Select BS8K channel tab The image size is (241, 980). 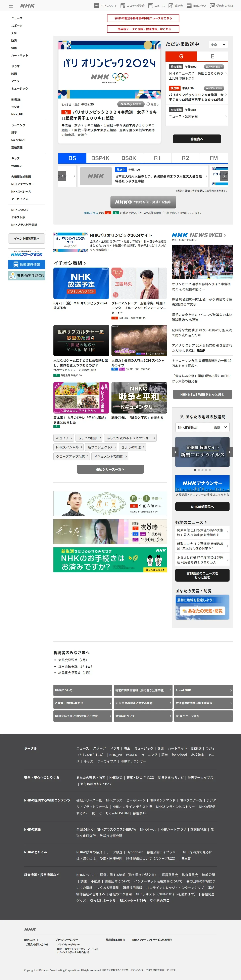(129, 158)
